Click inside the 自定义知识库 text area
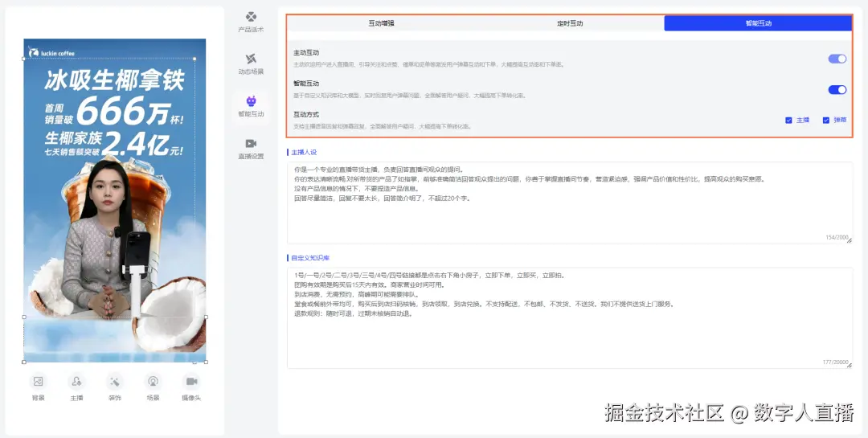 tap(570, 318)
